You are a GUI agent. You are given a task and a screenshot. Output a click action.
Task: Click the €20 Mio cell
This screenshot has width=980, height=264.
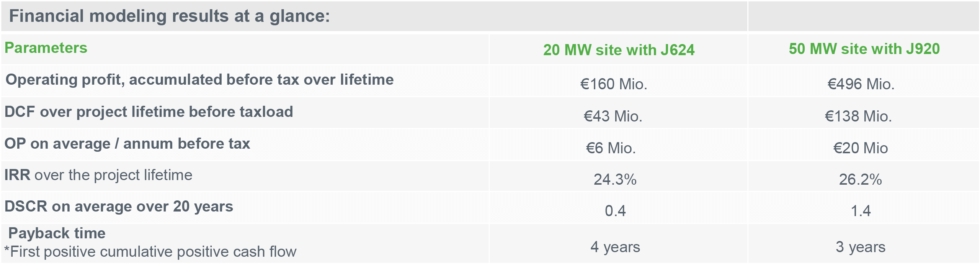[x=861, y=148]
